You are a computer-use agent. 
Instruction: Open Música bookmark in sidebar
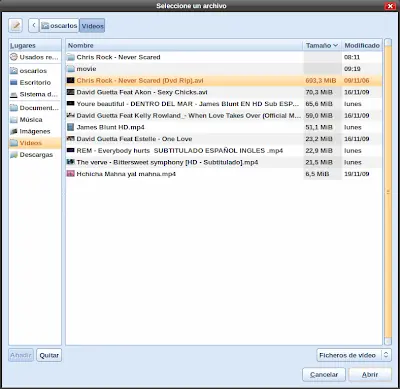[x=35, y=119]
